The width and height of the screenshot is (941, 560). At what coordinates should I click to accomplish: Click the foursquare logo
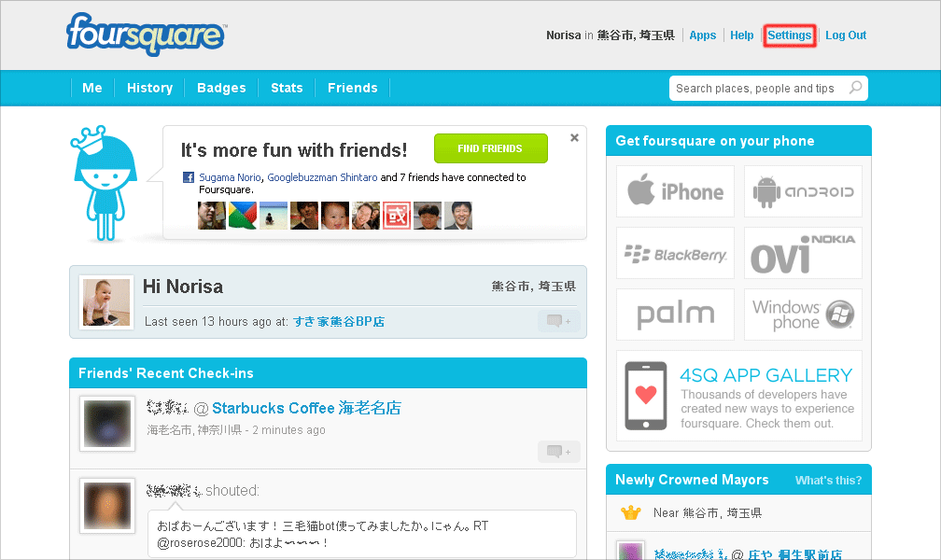tap(147, 35)
